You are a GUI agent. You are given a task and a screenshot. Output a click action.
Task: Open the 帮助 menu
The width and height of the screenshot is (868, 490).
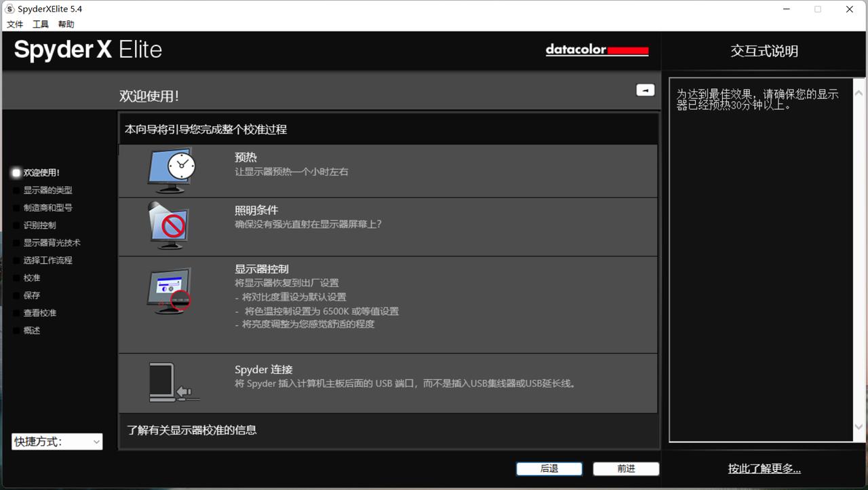pyautogui.click(x=65, y=24)
